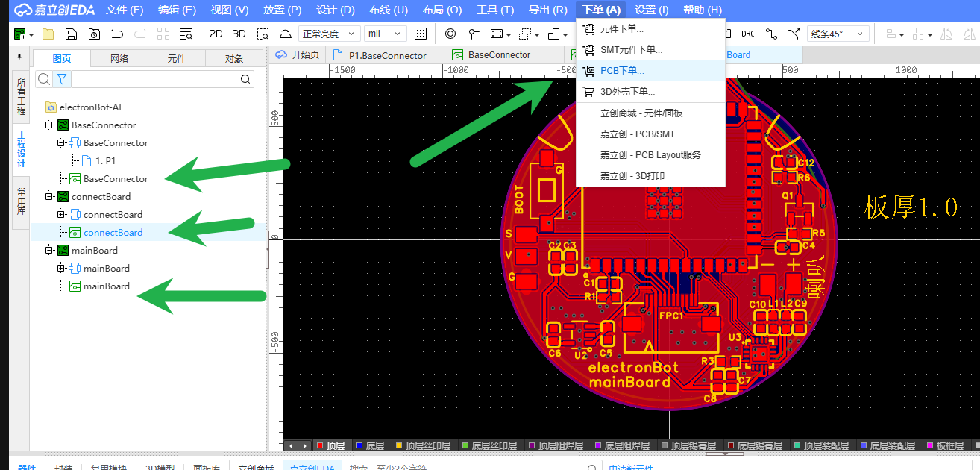Open a project via folder icon
This screenshot has height=470, width=980.
(48, 34)
